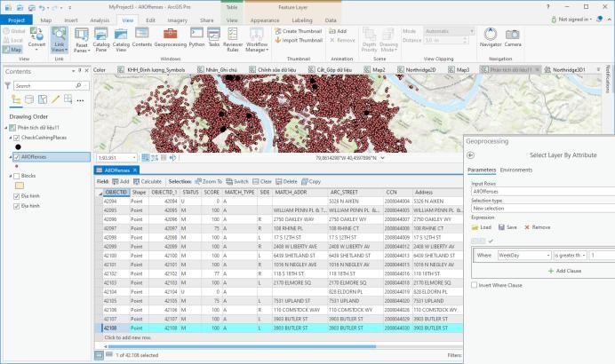Save the query expression
The image size is (615, 364).
[x=507, y=227]
